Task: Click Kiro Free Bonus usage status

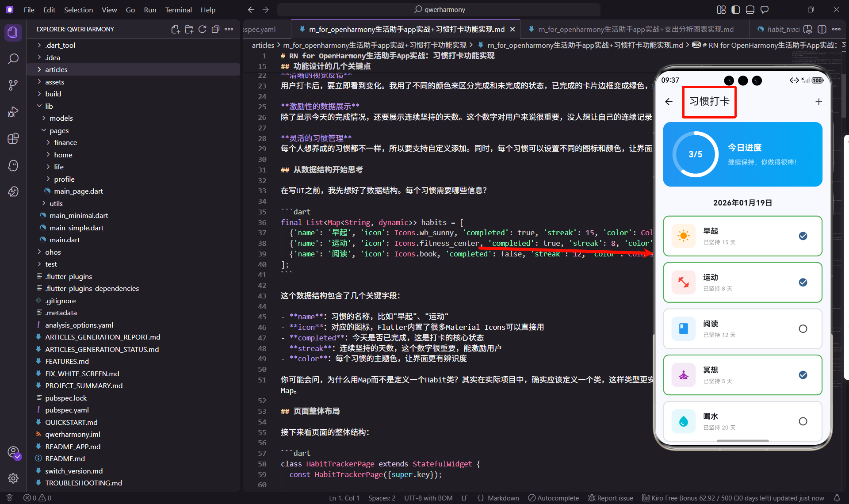Action: [733, 498]
